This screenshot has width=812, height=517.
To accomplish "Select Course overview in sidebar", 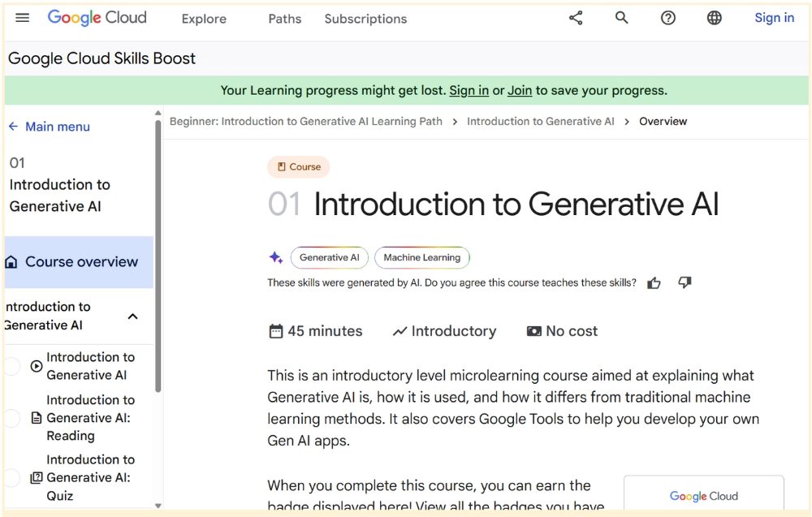I will pos(79,262).
